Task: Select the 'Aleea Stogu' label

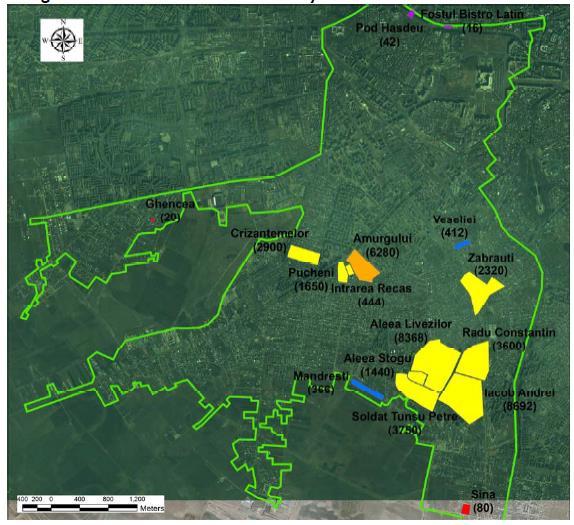Action: pos(378,358)
